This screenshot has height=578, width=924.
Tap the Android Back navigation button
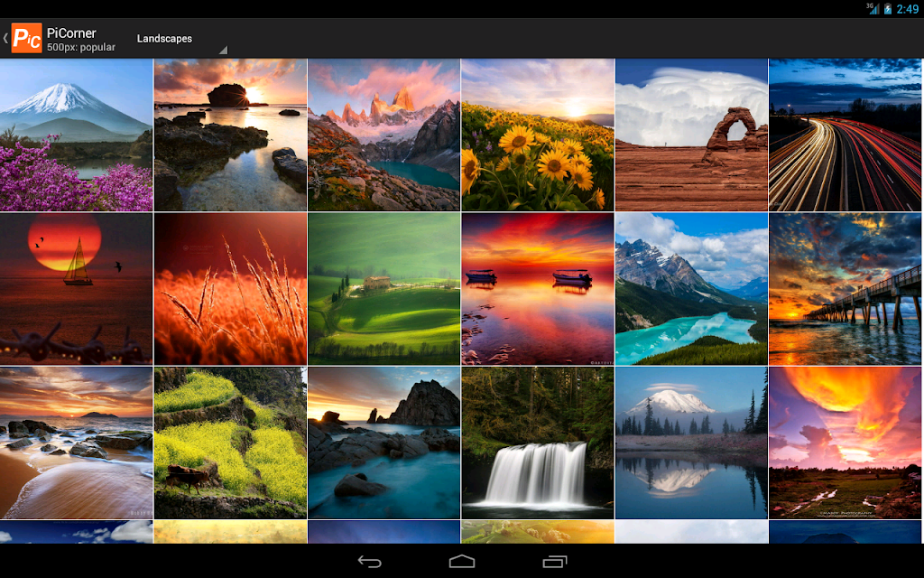click(369, 562)
